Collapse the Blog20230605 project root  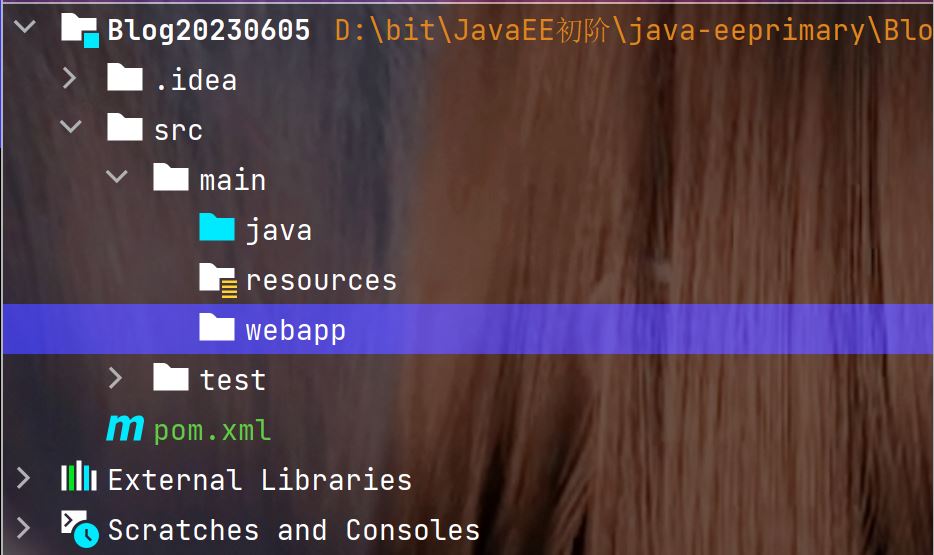24,28
